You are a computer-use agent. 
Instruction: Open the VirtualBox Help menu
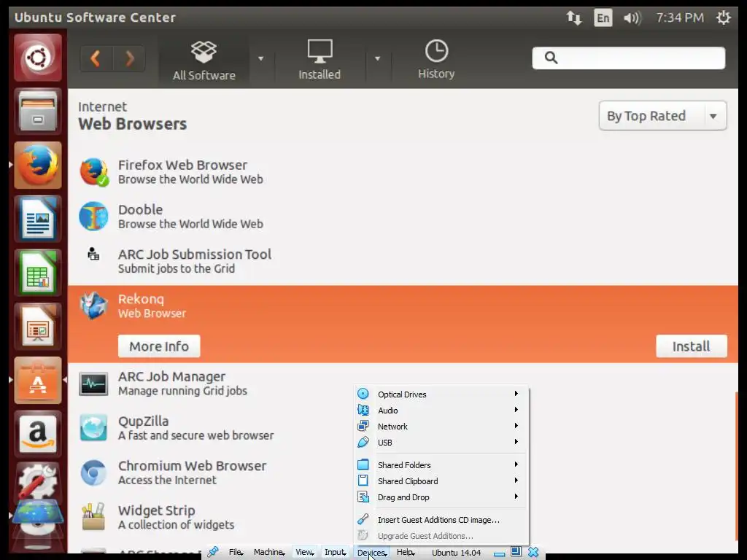[406, 553]
